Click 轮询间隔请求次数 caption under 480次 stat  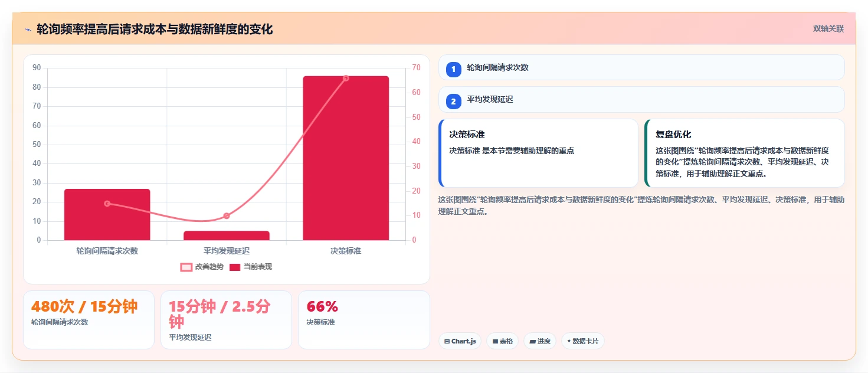[x=60, y=322]
